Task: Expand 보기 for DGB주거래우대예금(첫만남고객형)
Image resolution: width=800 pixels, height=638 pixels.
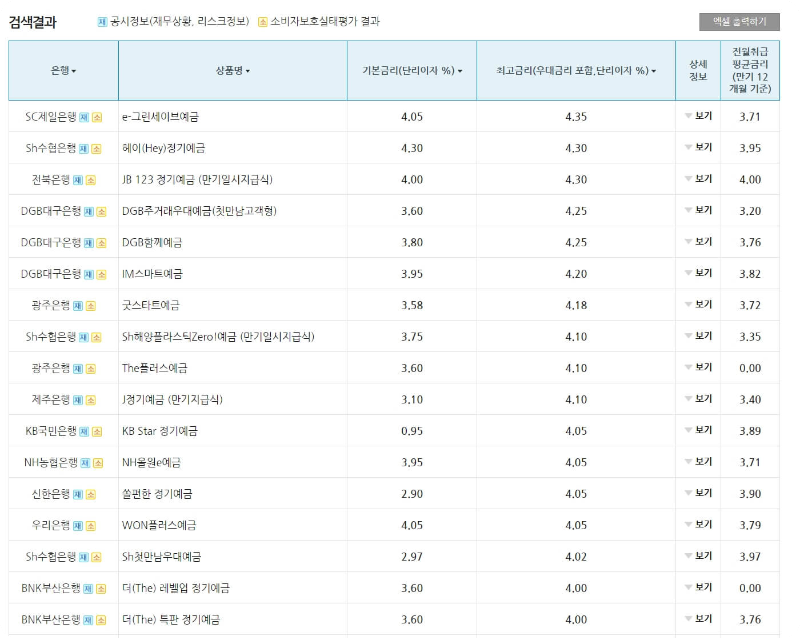Action: (698, 210)
